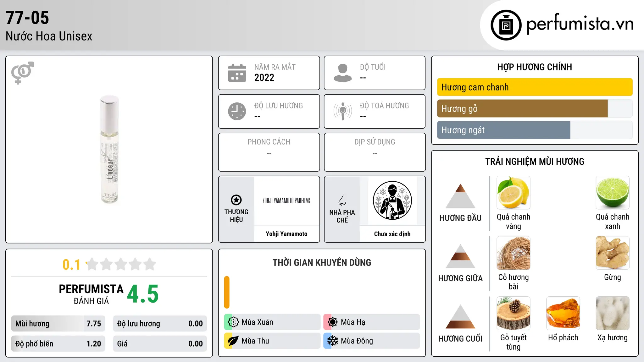Select the Mùa Hạ season bar
This screenshot has height=362, width=644.
(x=372, y=322)
